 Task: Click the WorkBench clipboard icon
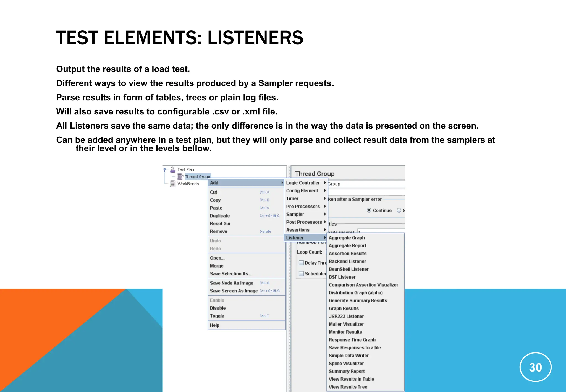173,184
